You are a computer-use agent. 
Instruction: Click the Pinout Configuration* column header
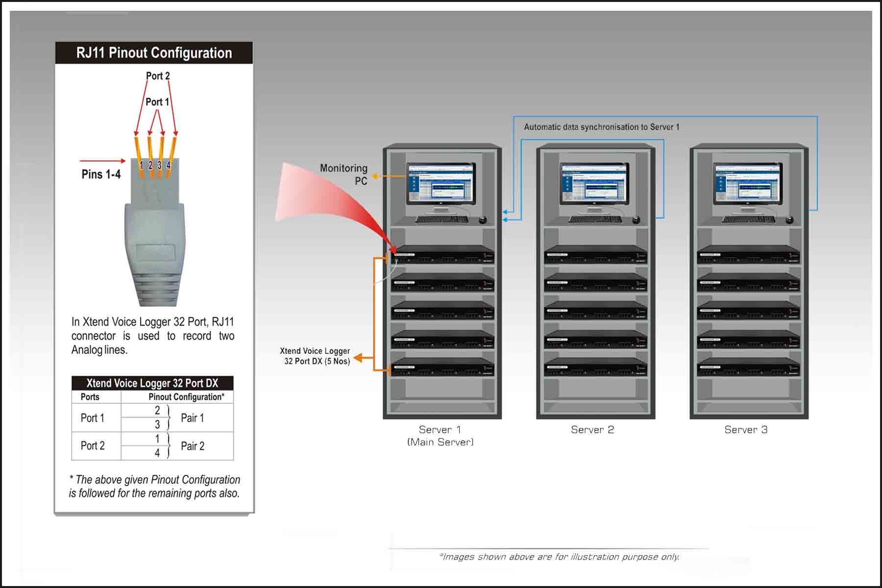187,397
